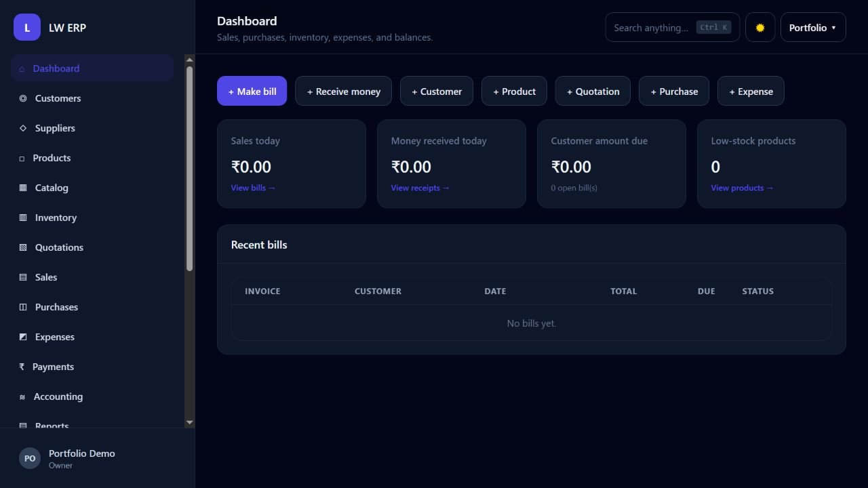Open the View bills link
The image size is (868, 488).
click(x=253, y=188)
